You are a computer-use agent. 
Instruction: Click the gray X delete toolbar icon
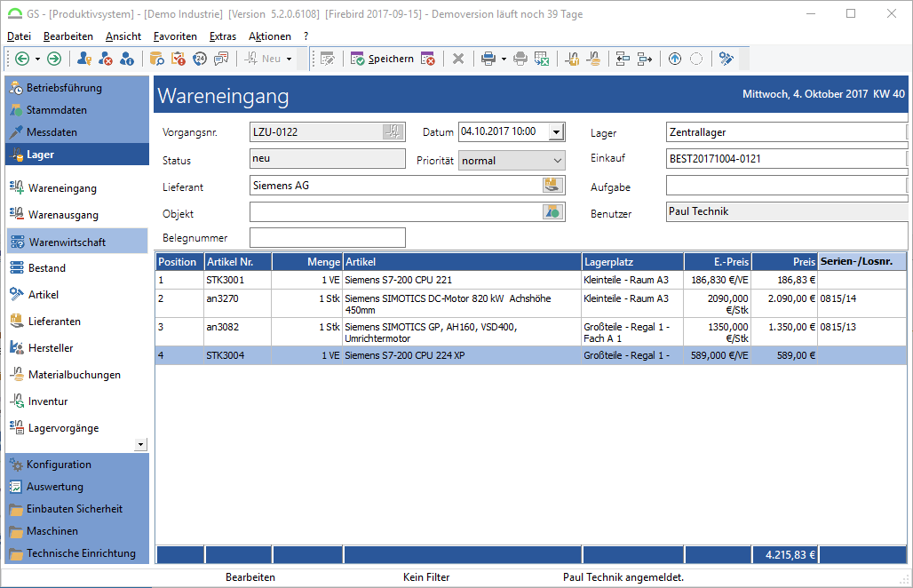tap(458, 59)
